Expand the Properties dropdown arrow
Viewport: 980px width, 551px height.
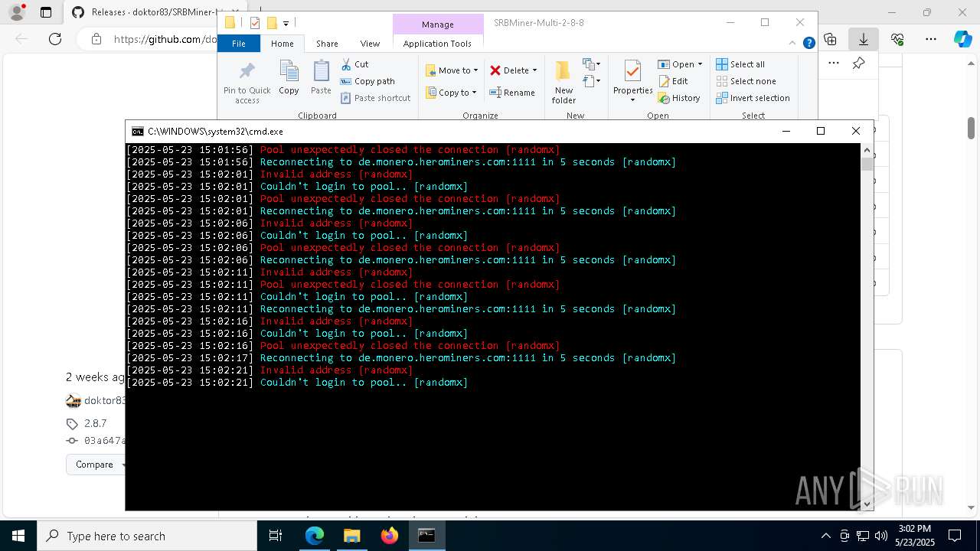[632, 100]
